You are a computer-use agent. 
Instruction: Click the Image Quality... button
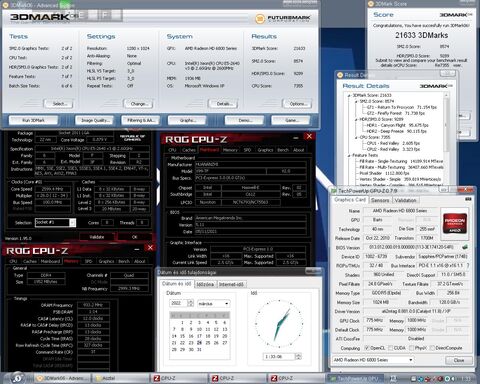[95, 120]
